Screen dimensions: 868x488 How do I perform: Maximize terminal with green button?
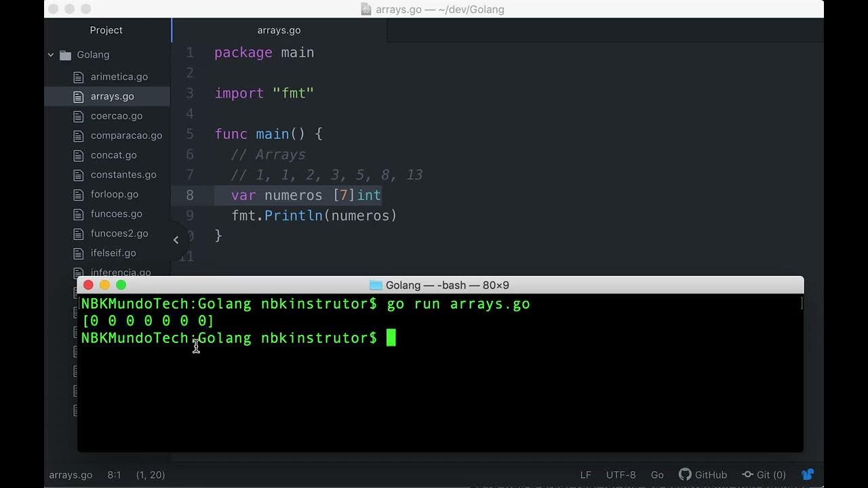pyautogui.click(x=121, y=285)
